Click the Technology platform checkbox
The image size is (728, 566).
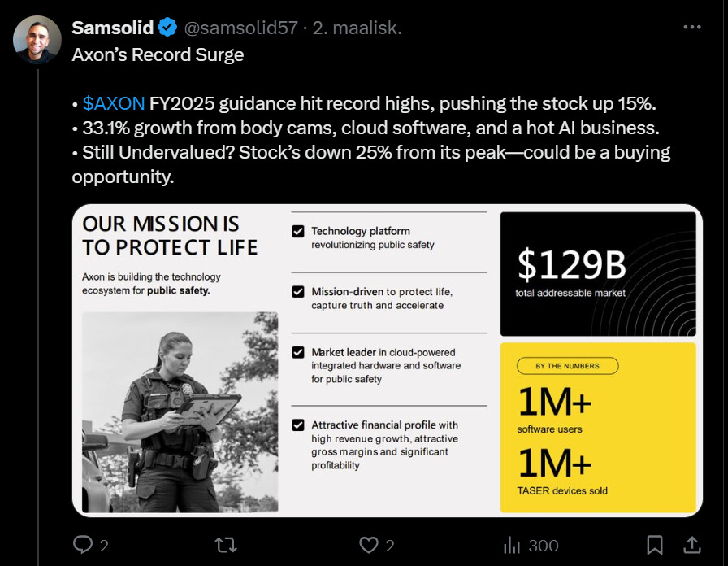tap(298, 232)
